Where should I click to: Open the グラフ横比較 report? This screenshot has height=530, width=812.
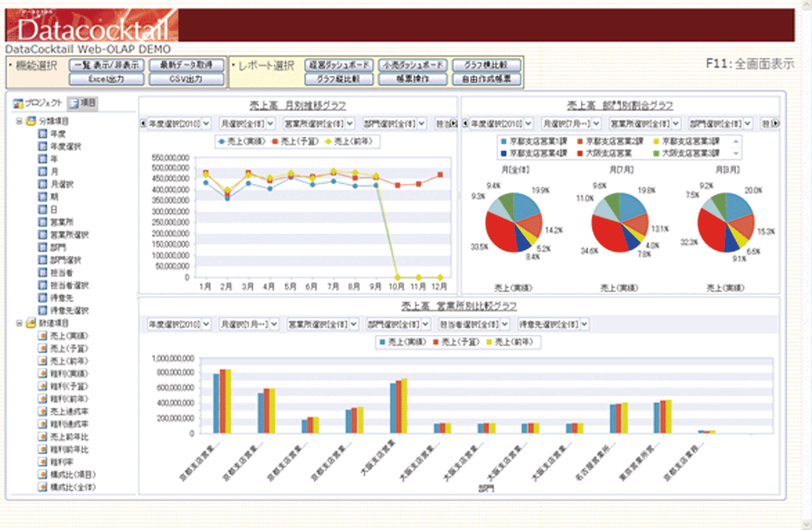click(486, 65)
